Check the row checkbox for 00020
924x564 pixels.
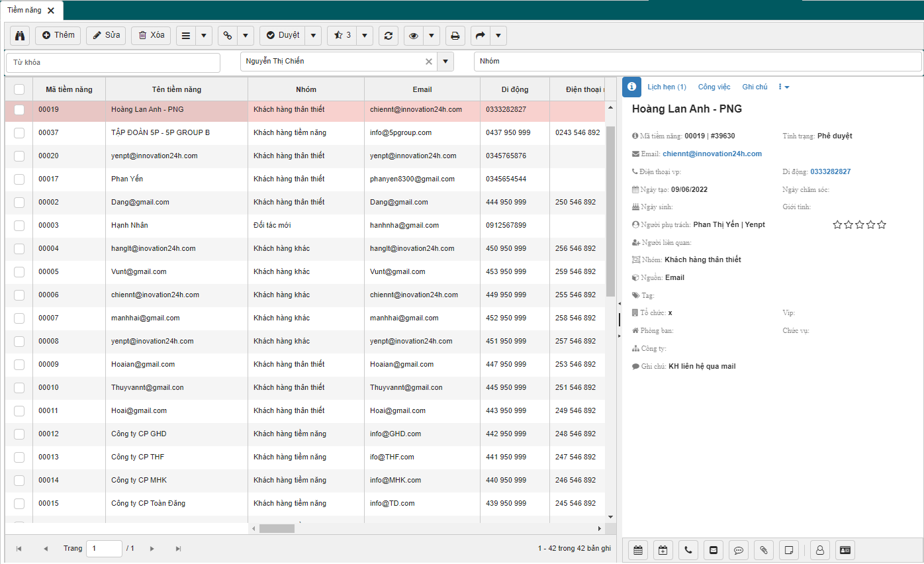[19, 156]
